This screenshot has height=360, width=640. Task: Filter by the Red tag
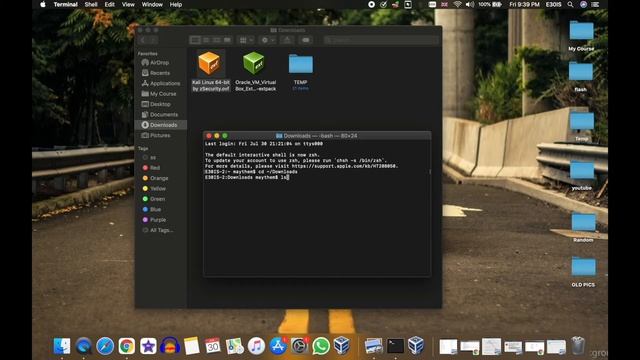tap(151, 168)
